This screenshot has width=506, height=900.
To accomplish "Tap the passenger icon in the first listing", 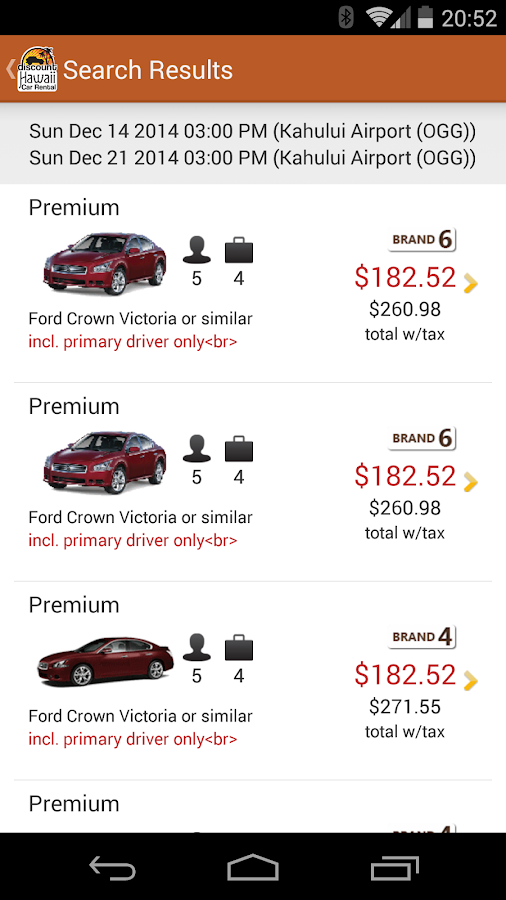I will click(x=197, y=251).
